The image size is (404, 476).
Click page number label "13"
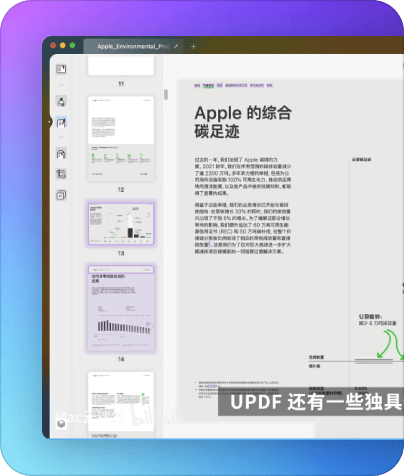[x=121, y=253]
